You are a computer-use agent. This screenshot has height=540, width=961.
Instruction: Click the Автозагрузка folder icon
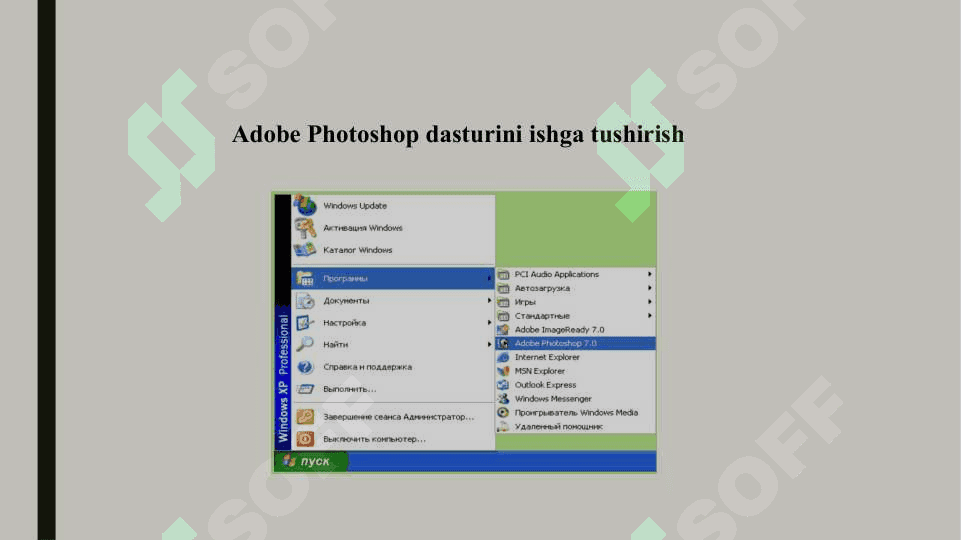click(503, 288)
